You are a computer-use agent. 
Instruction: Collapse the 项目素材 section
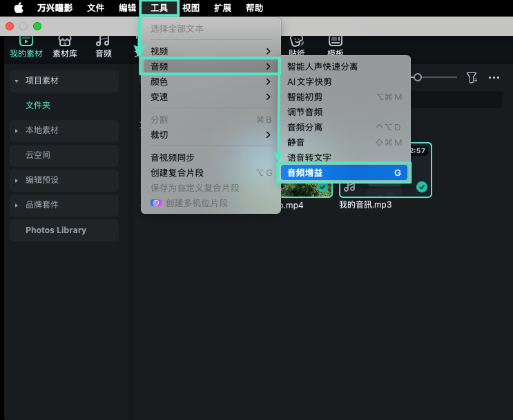coord(17,81)
